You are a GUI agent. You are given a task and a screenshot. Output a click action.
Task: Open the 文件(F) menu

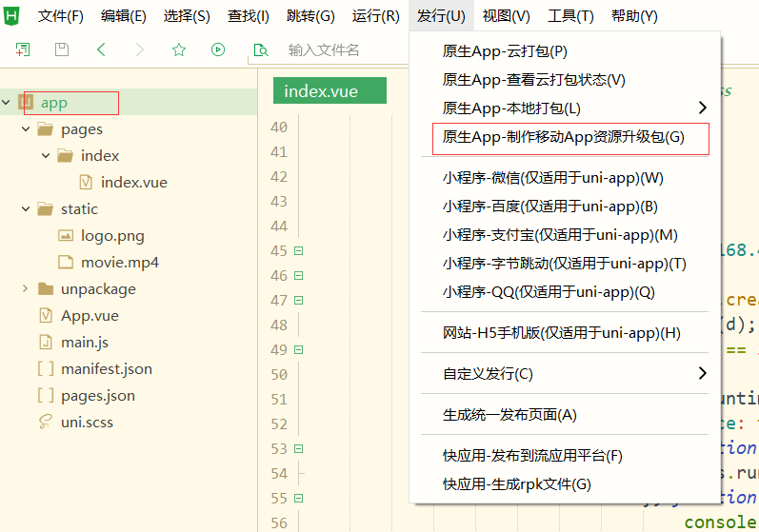61,16
